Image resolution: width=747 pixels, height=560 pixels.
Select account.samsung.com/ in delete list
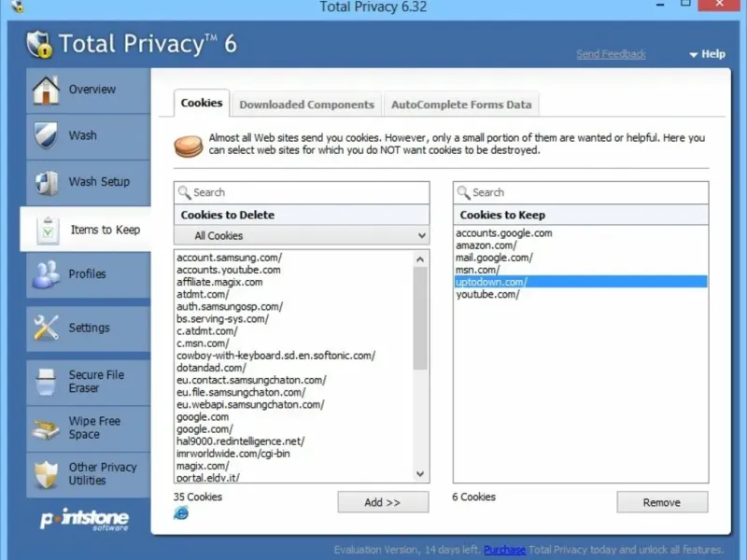229,258
